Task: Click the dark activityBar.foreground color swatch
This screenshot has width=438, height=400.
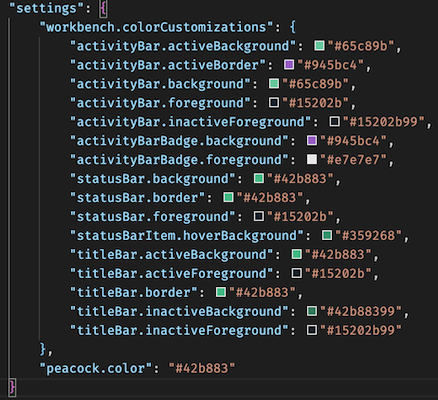Action: click(x=274, y=103)
